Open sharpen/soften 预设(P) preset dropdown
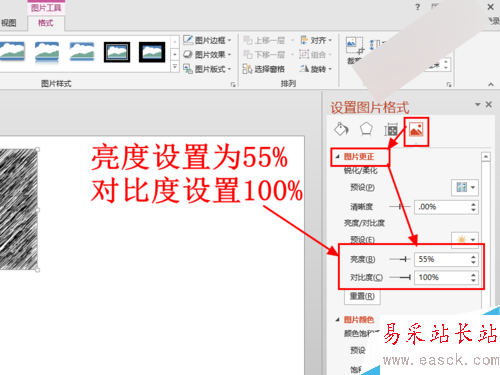The width and height of the screenshot is (500, 375). point(465,187)
